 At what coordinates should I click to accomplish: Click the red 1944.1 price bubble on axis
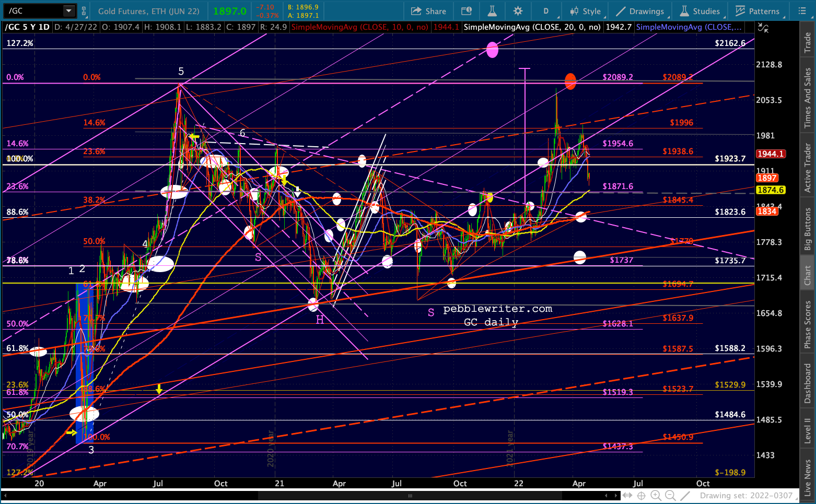(771, 154)
